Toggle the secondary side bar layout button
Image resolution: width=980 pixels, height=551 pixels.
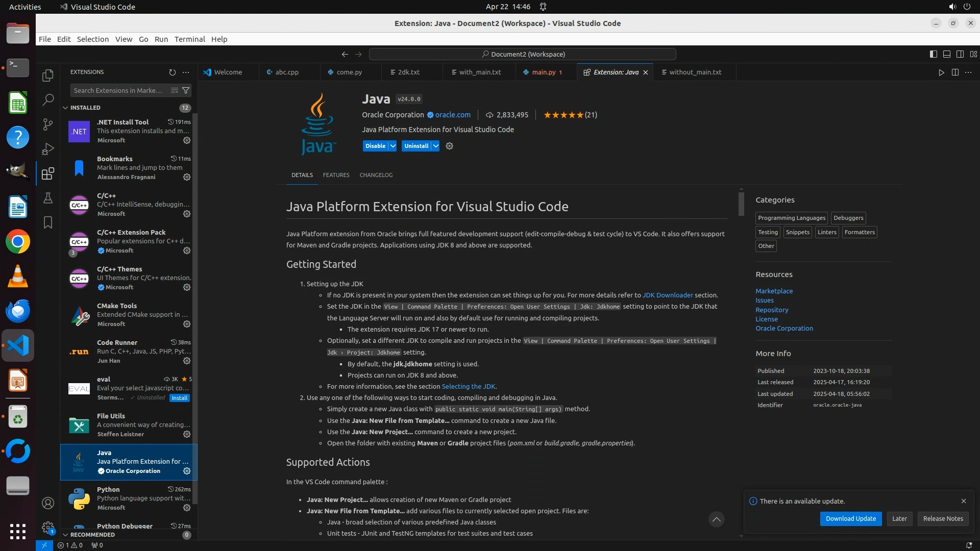click(x=960, y=54)
